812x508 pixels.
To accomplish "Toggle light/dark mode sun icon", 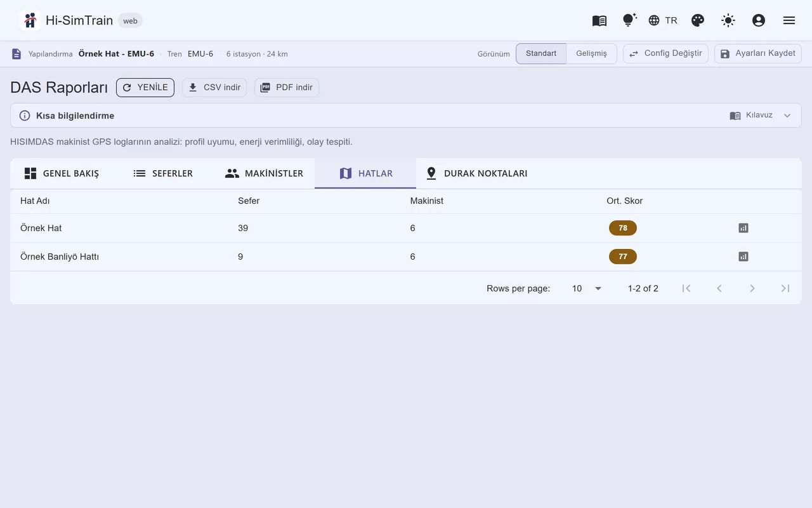I will (x=728, y=20).
